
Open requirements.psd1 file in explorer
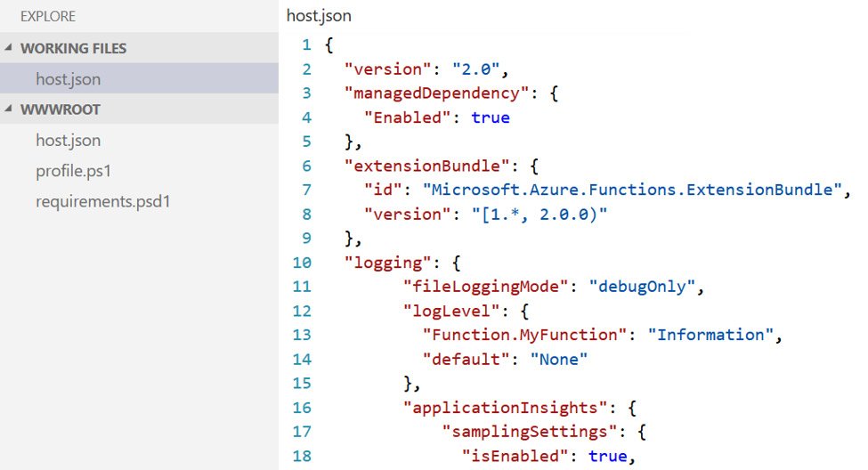pyautogui.click(x=102, y=201)
